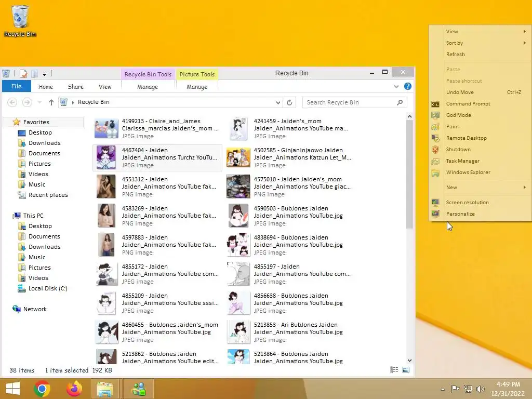The image size is (532, 399).
Task: Open the volume control in the tray
Action: [x=480, y=389]
